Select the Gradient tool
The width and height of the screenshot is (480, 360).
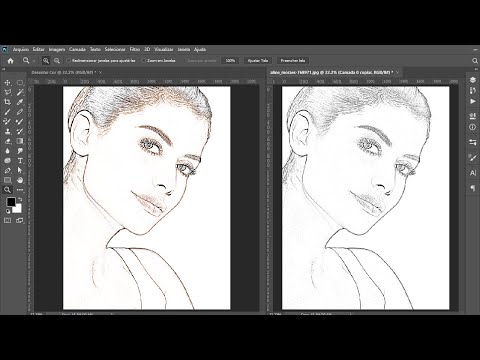(20, 141)
